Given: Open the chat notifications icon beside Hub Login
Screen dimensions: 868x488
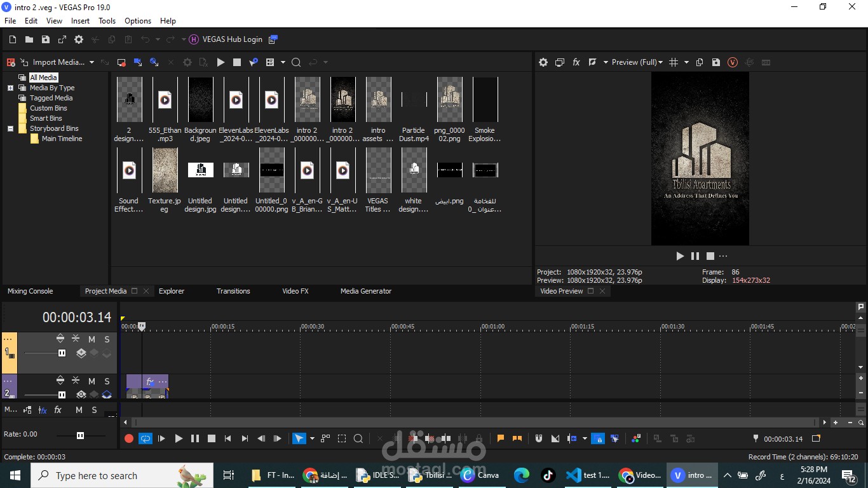Looking at the screenshot, I should coord(273,39).
